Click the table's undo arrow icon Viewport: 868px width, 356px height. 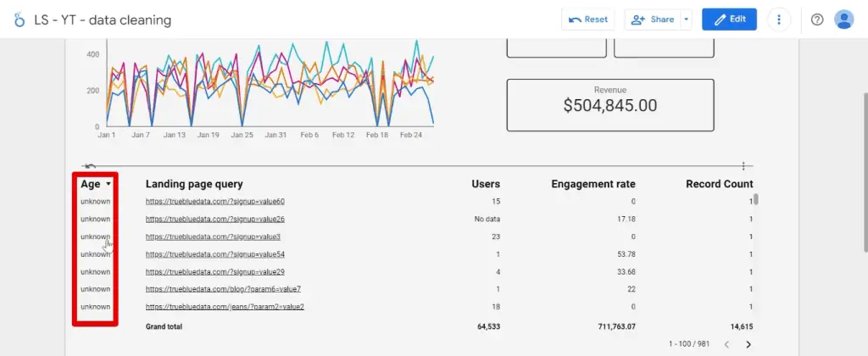pyautogui.click(x=90, y=166)
